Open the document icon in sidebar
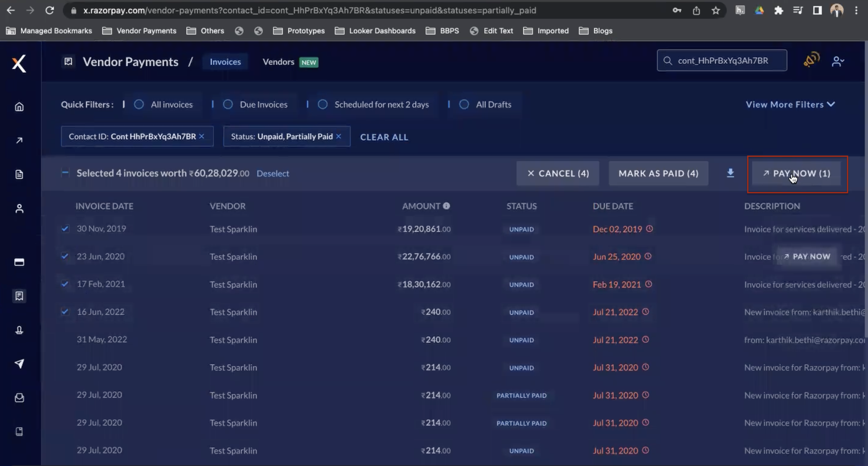The height and width of the screenshot is (466, 868). point(19,174)
